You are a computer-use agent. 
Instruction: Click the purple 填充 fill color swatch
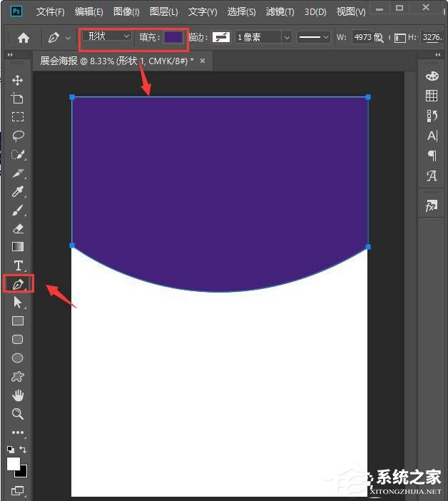tap(173, 37)
